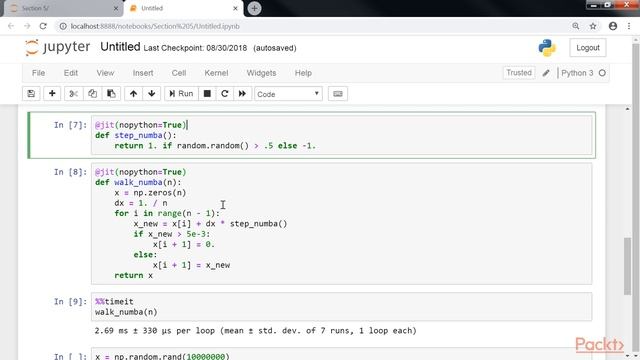Copy selected cells using the toolbar icon
This screenshot has height=360, width=640.
point(93,94)
